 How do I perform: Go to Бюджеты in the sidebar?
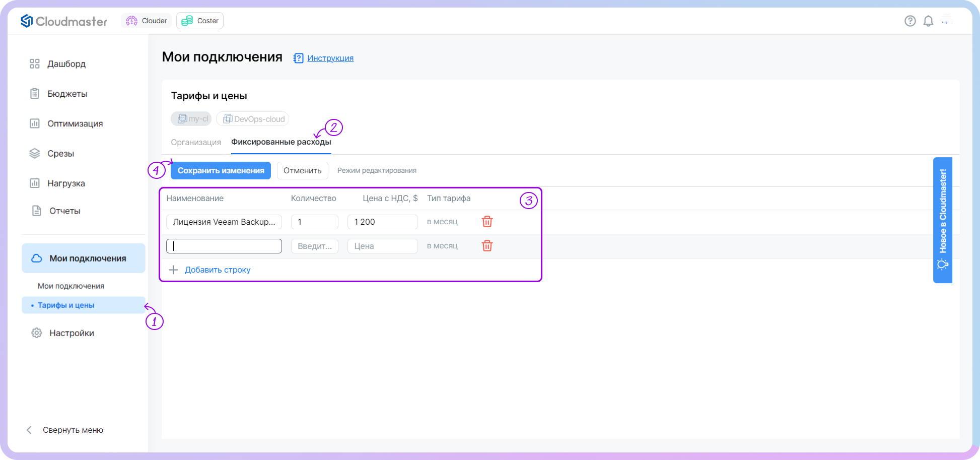coord(67,94)
